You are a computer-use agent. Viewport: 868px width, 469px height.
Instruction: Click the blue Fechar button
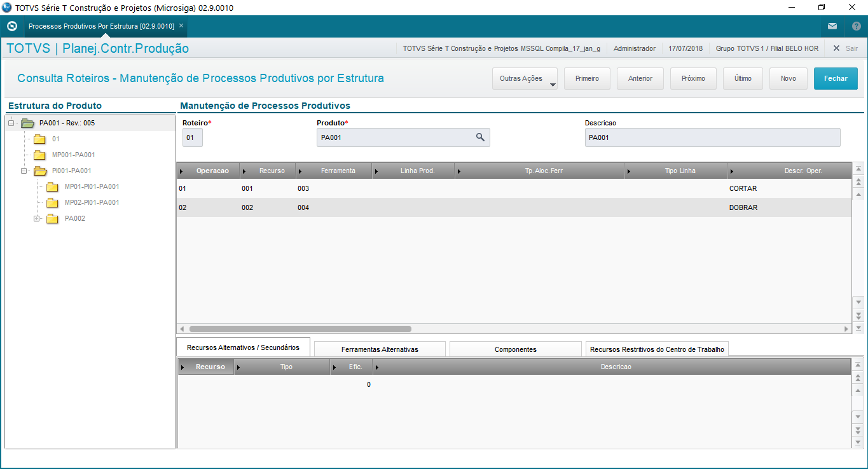(x=836, y=78)
